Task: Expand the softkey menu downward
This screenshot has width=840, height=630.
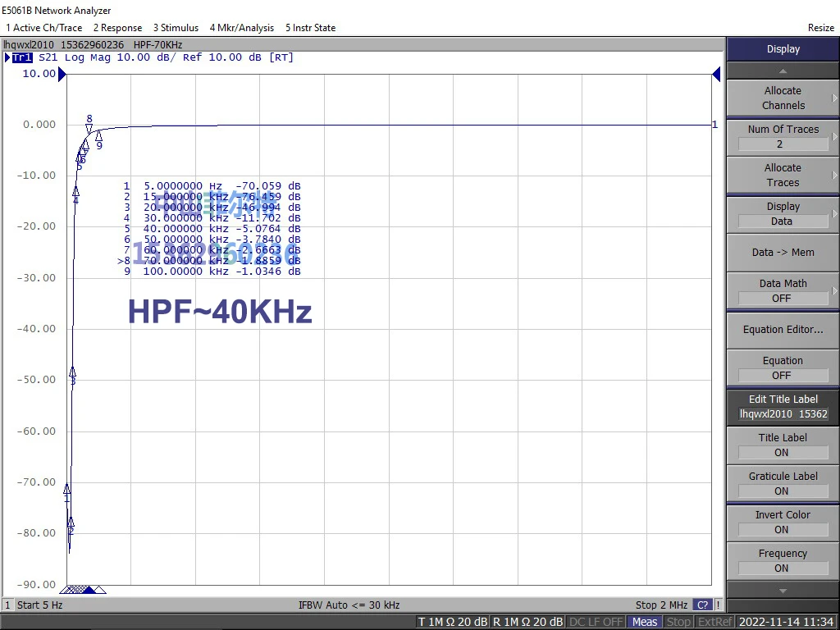Action: click(781, 589)
